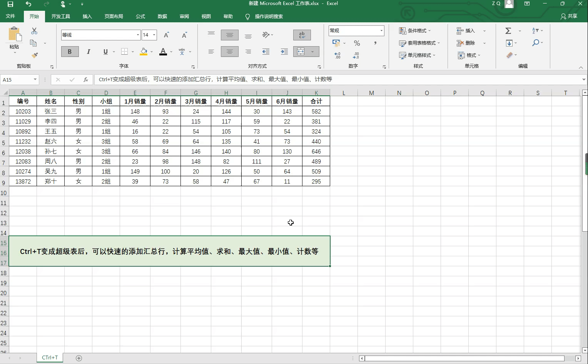Click the increase decimal icon
The image size is (588, 364).
pos(337,55)
